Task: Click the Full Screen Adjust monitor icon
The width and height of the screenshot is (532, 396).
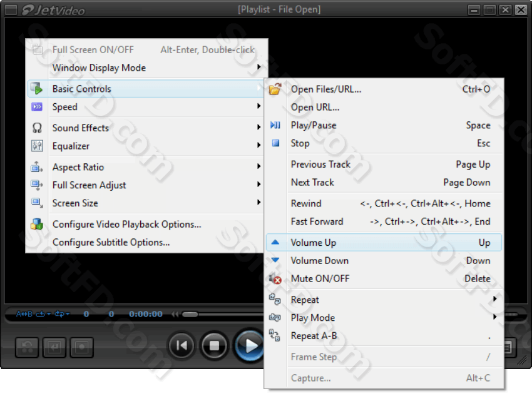Action: [37, 185]
